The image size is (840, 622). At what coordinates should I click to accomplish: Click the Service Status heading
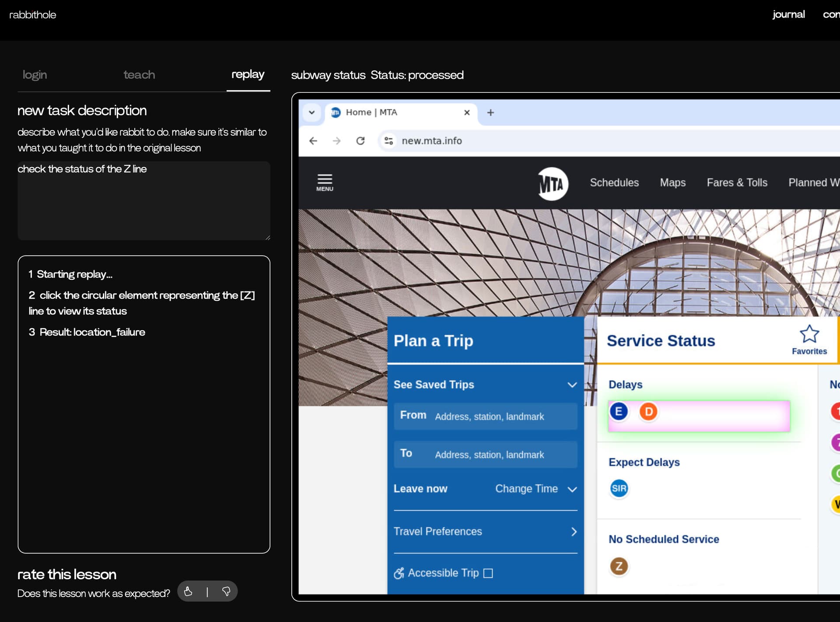pyautogui.click(x=661, y=341)
